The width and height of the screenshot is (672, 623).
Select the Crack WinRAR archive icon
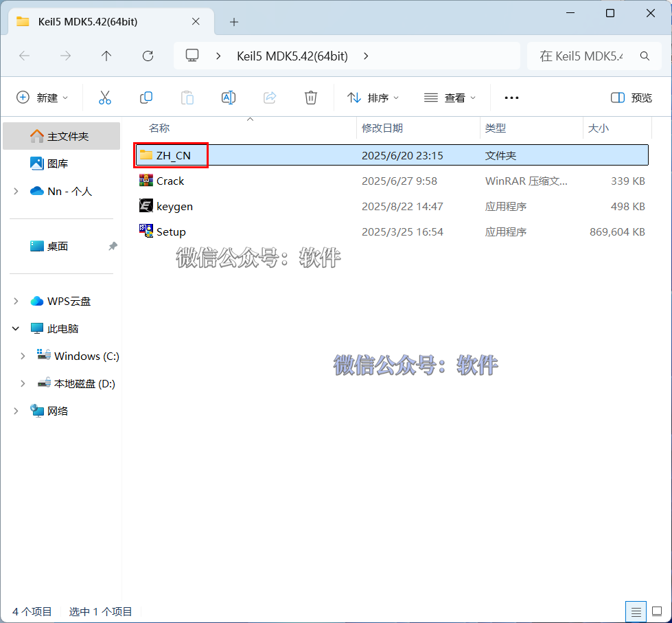tap(146, 181)
